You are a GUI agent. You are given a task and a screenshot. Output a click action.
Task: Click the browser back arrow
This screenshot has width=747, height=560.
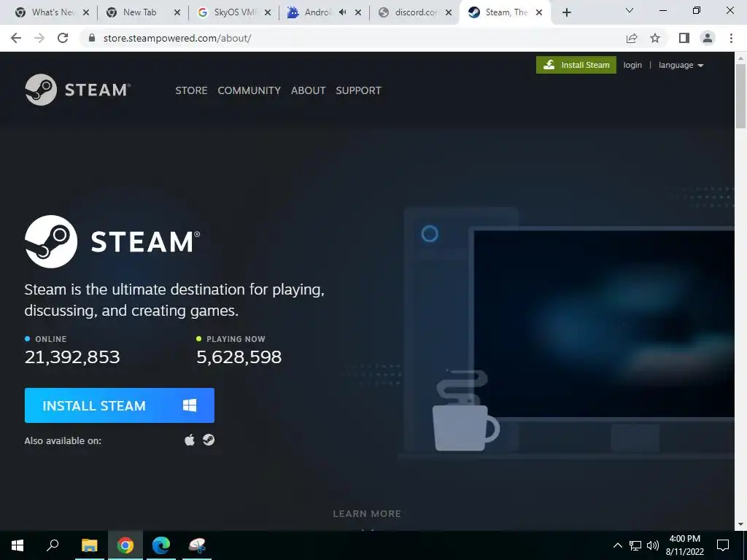click(x=16, y=38)
